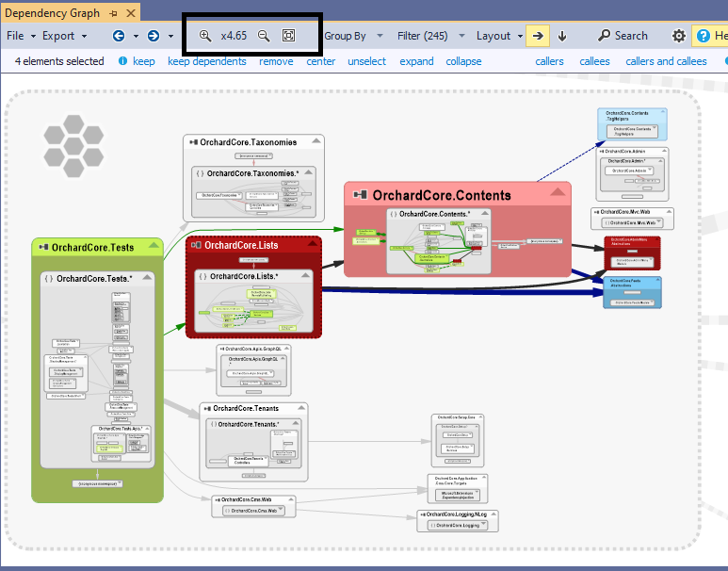
Task: Open the Export menu
Action: (64, 36)
